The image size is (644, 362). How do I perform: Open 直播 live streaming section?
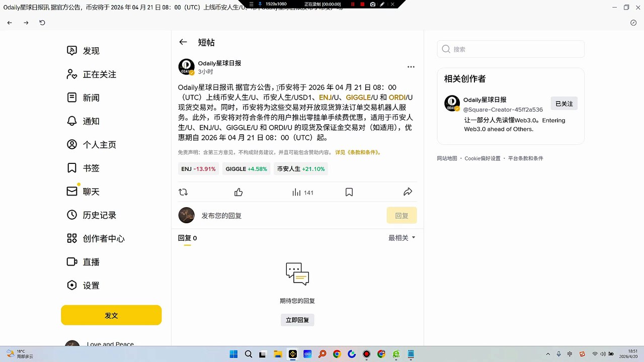[84, 262]
